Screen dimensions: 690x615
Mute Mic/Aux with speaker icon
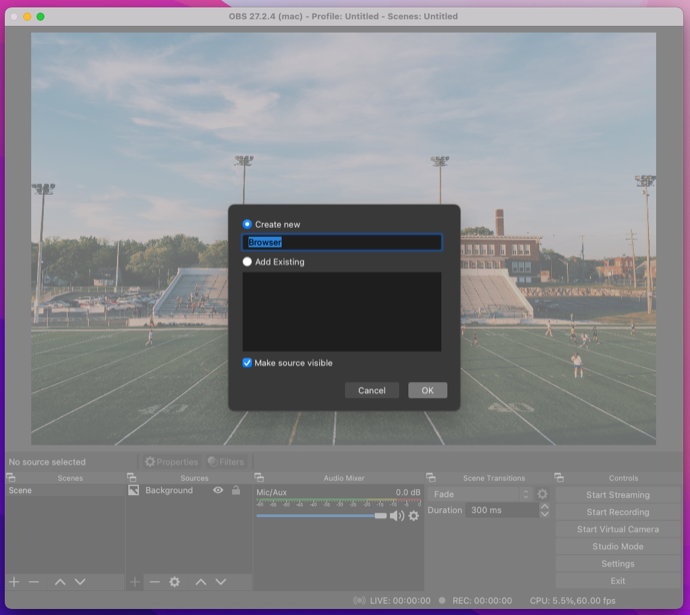[x=397, y=516]
